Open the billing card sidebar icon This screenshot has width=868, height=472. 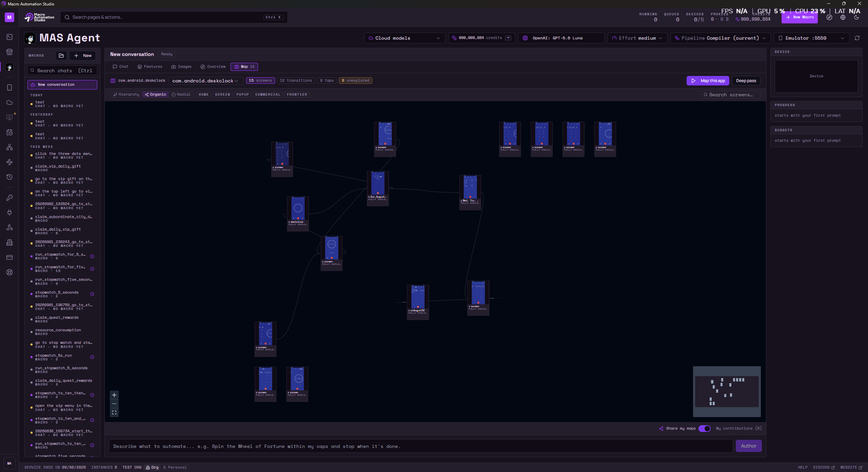point(9,257)
